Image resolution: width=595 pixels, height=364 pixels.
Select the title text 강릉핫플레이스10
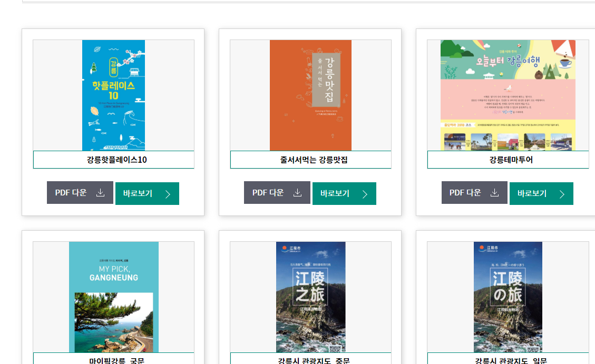(x=117, y=160)
